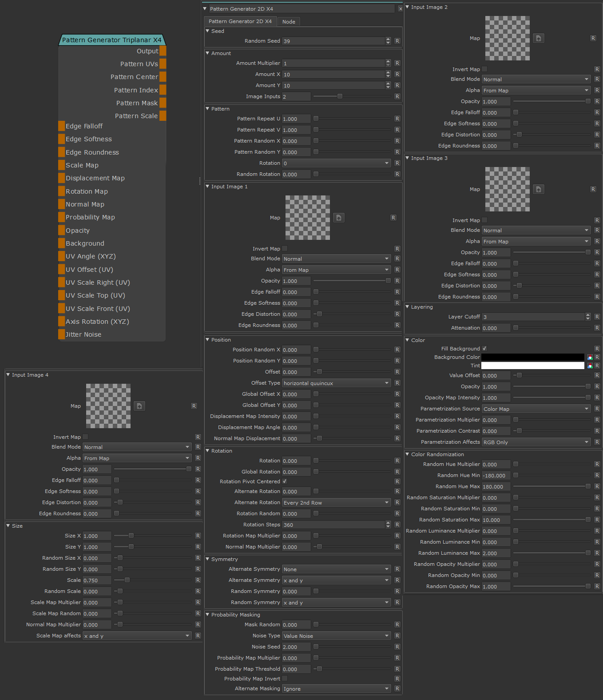Screen dimensions: 603x700
Task: Reset Noise Seed with its R button
Action: [397, 647]
